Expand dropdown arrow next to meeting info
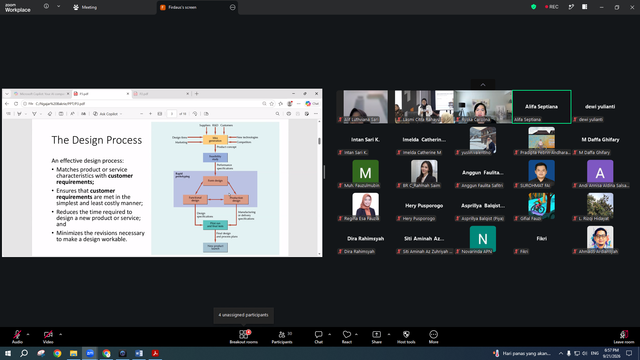The height and width of the screenshot is (360, 640). coord(58,6)
